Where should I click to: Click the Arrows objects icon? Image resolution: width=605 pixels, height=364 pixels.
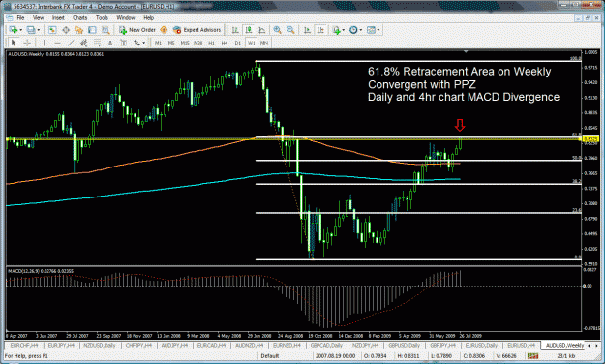tap(136, 43)
